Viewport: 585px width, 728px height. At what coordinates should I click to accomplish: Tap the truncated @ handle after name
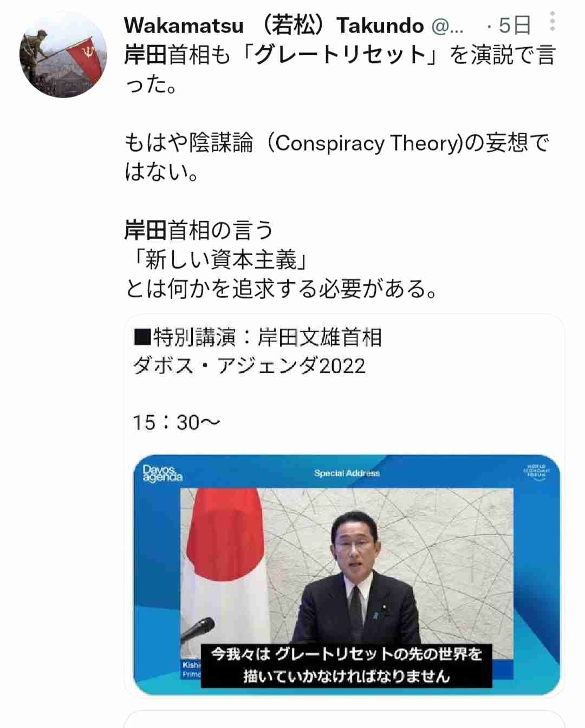point(447,25)
